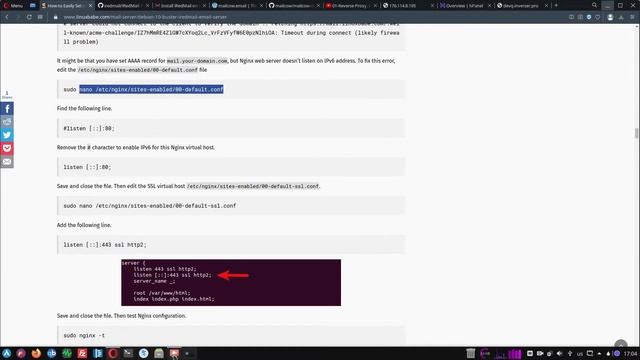The image size is (640, 360).
Task: Click the 'sudo nano 00-default-ssl.conf' command
Action: [x=150, y=206]
